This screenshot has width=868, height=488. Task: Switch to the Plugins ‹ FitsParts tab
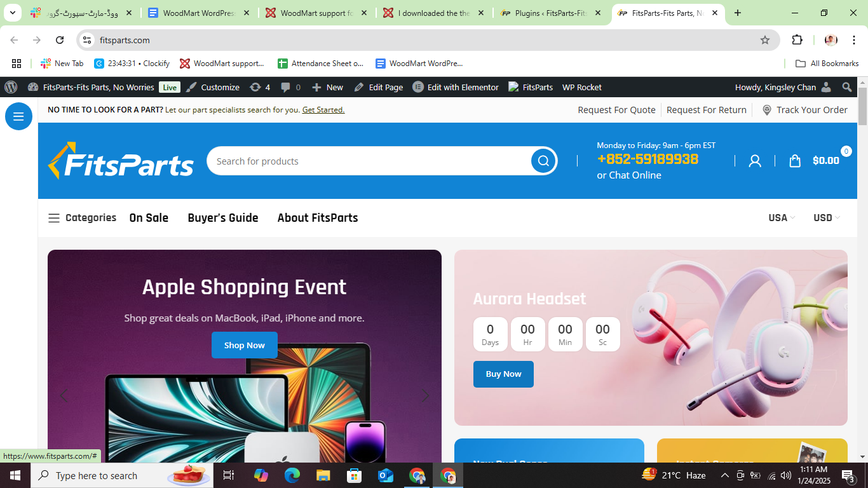551,13
